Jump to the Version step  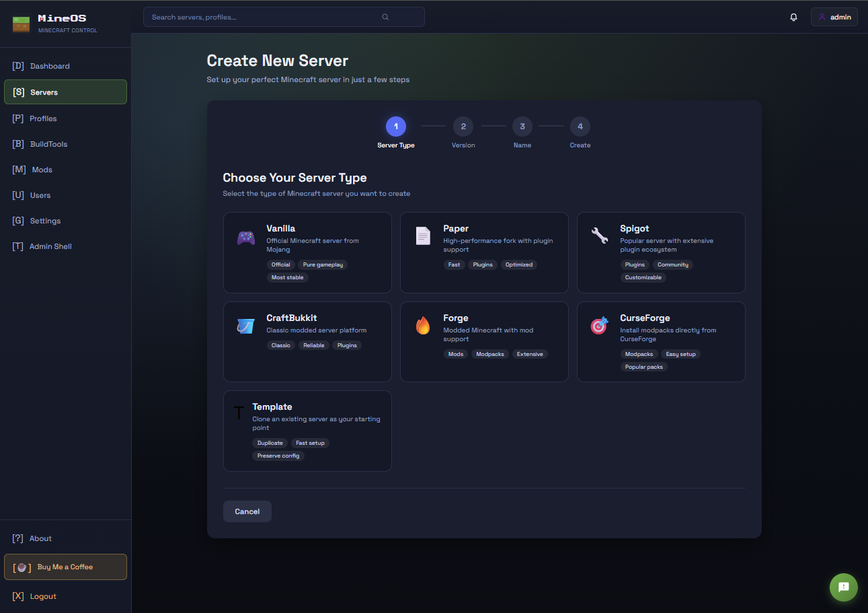pos(463,127)
